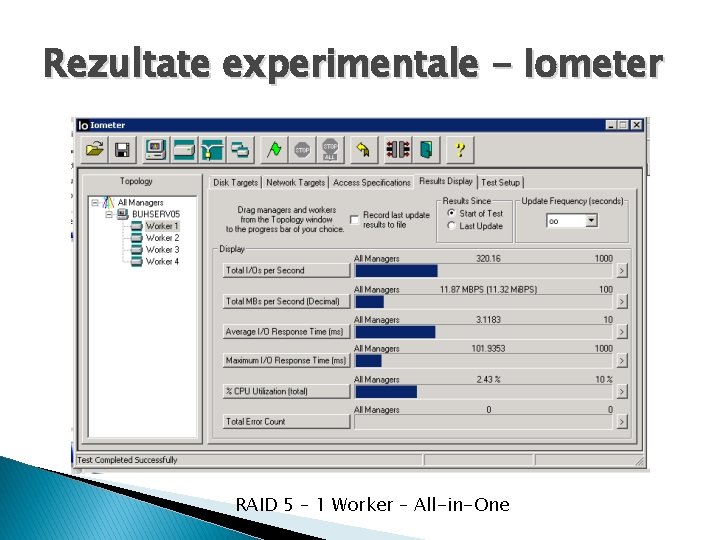
Task: Click Total MBs per Second progress bar
Action: (484, 302)
